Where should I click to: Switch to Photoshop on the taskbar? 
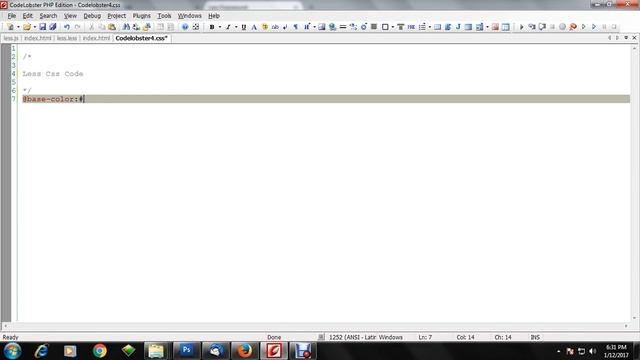187,351
